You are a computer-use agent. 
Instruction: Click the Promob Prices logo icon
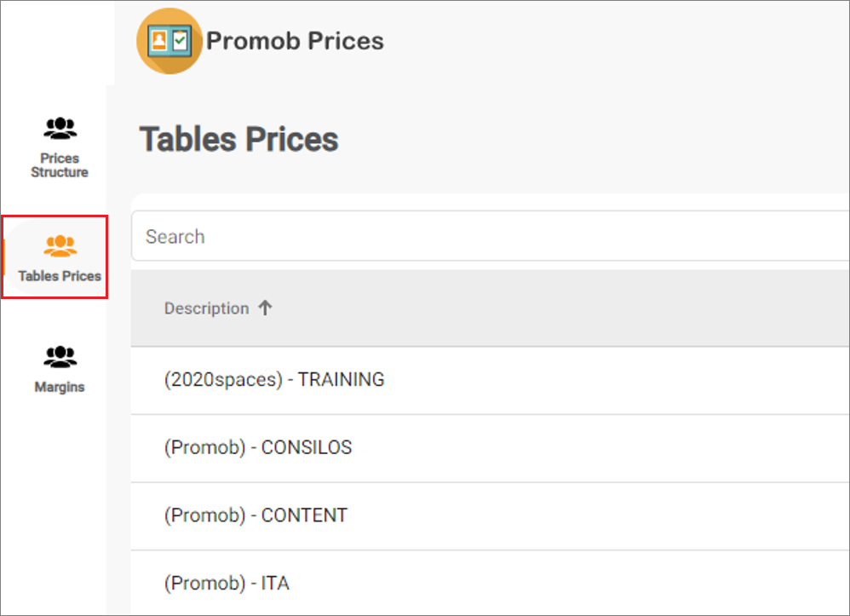tap(169, 41)
